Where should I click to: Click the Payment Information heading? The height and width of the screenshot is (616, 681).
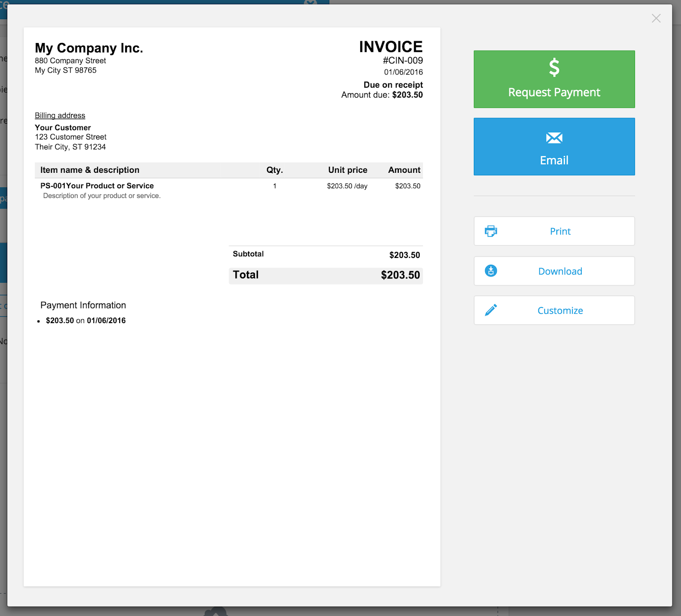coord(83,305)
